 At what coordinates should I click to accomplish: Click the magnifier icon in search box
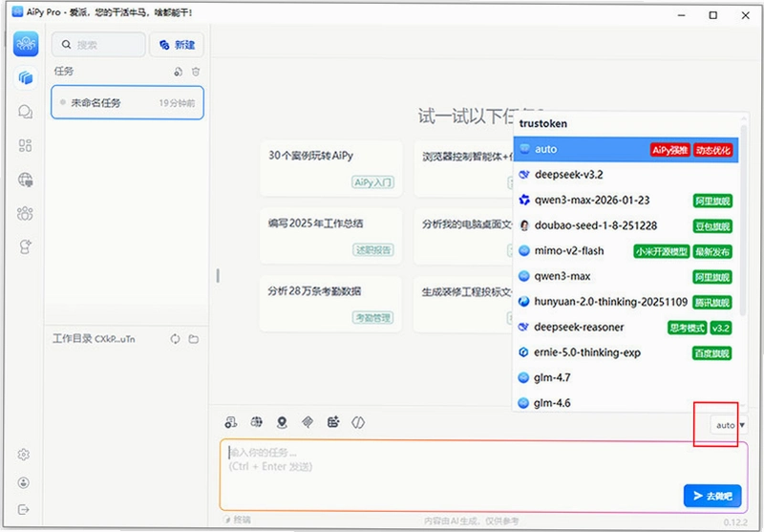coord(67,45)
